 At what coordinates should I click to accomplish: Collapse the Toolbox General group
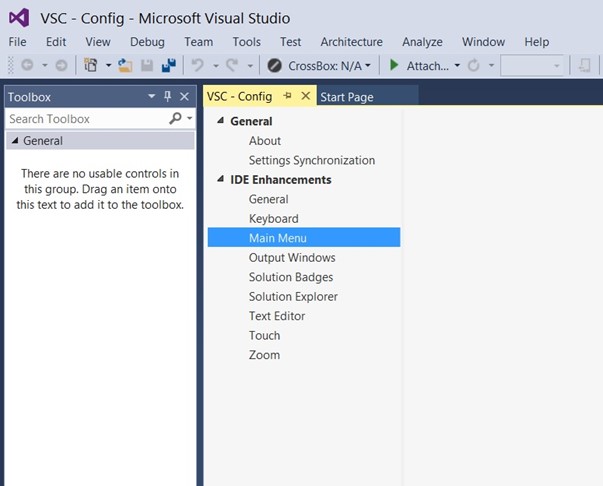(15, 141)
